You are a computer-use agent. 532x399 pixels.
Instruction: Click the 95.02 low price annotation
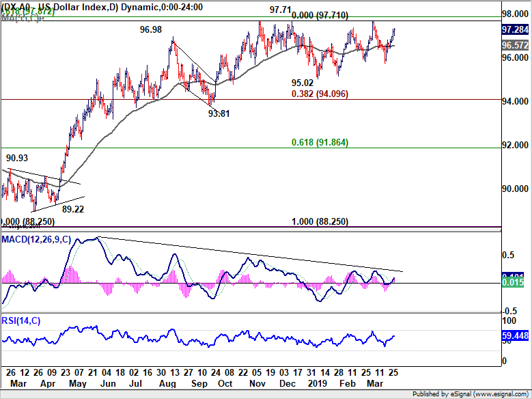(303, 83)
